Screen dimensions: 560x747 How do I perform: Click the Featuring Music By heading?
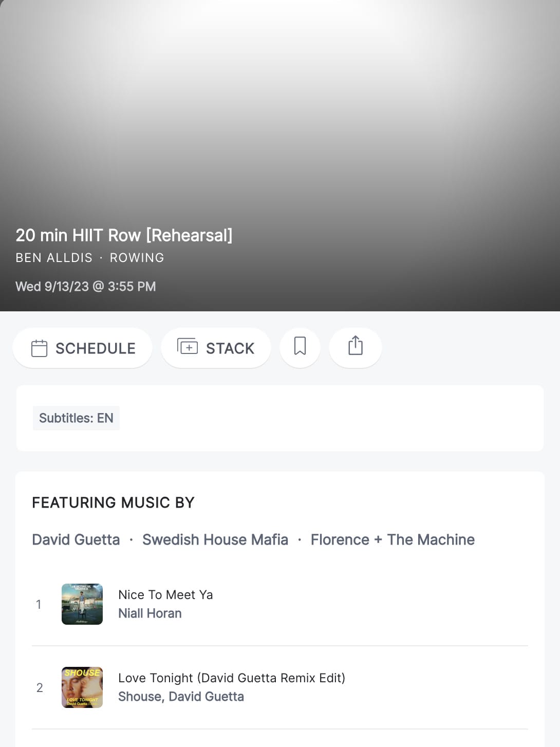click(114, 502)
